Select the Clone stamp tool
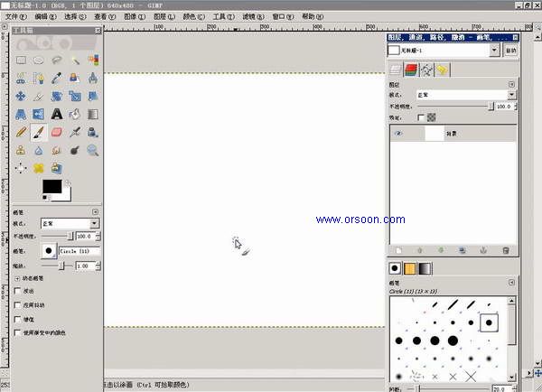This screenshot has height=392, width=542. [21, 150]
